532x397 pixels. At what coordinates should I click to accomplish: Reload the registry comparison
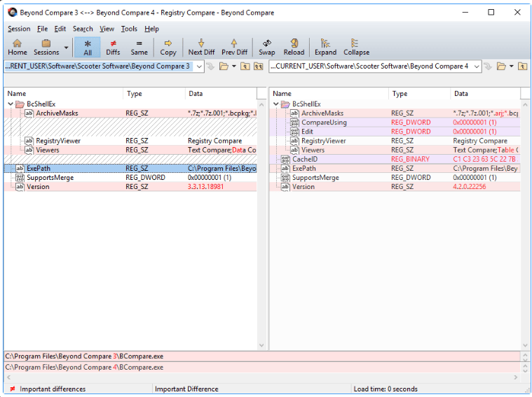(294, 47)
